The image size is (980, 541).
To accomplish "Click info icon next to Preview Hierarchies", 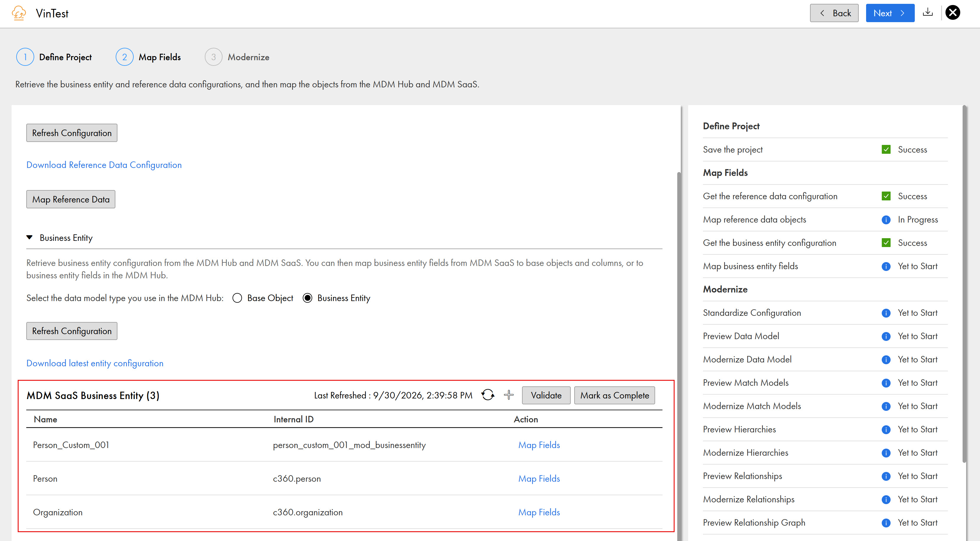I will (886, 429).
